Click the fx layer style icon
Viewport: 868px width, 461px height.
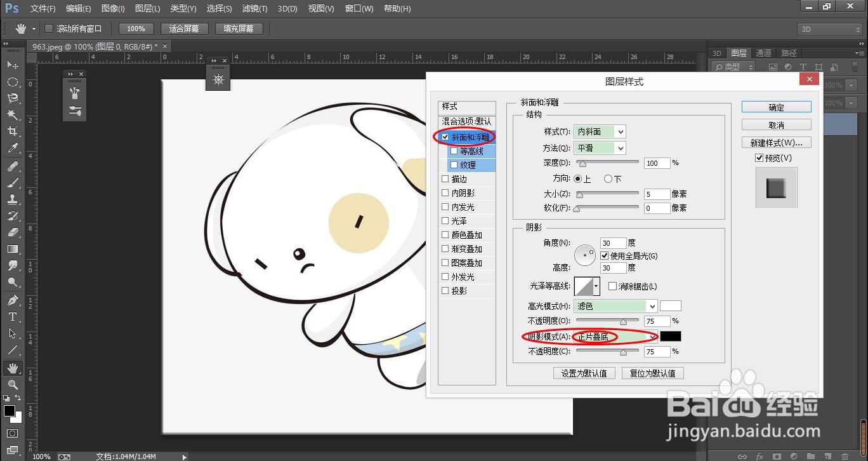click(x=760, y=456)
